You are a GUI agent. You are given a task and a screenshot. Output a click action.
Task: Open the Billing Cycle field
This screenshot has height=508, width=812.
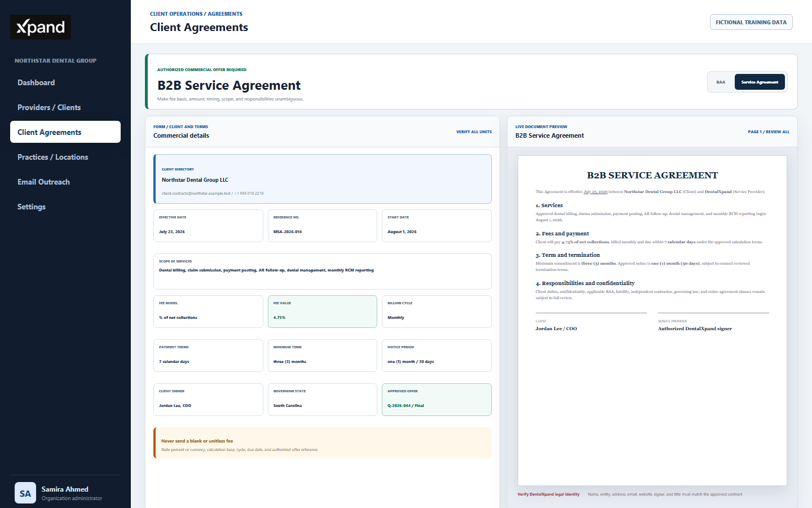point(436,312)
